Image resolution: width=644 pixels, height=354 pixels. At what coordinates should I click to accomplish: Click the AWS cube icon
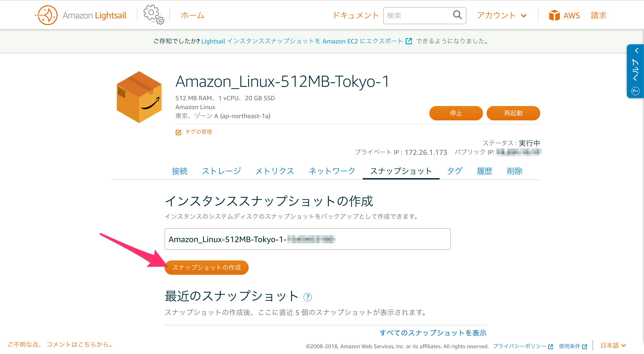point(555,15)
